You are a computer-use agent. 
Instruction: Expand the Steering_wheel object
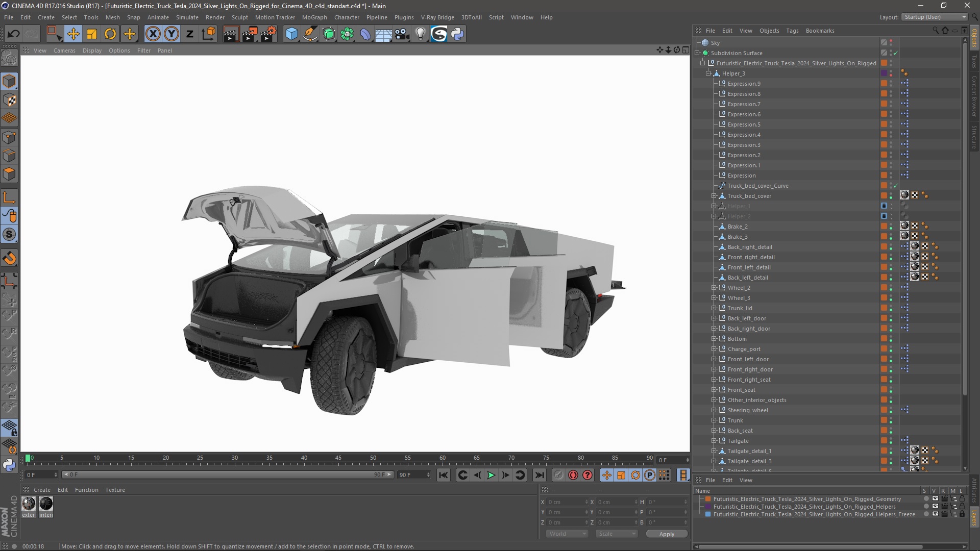coord(714,410)
